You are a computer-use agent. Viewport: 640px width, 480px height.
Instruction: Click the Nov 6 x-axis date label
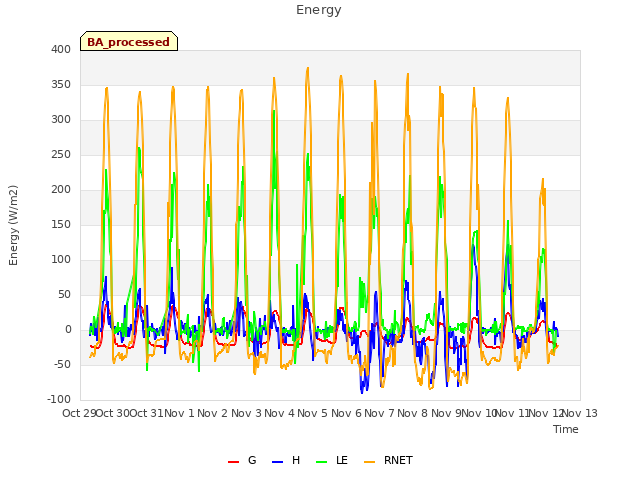pos(347,413)
